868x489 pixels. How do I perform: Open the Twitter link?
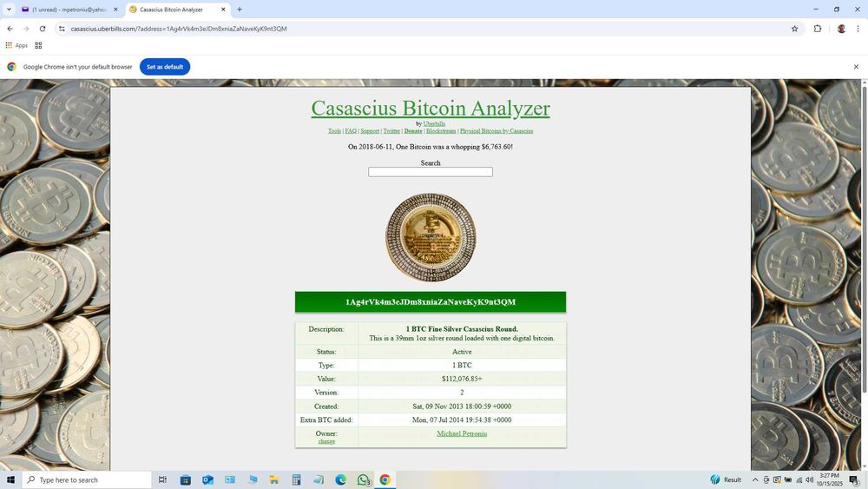[391, 131]
